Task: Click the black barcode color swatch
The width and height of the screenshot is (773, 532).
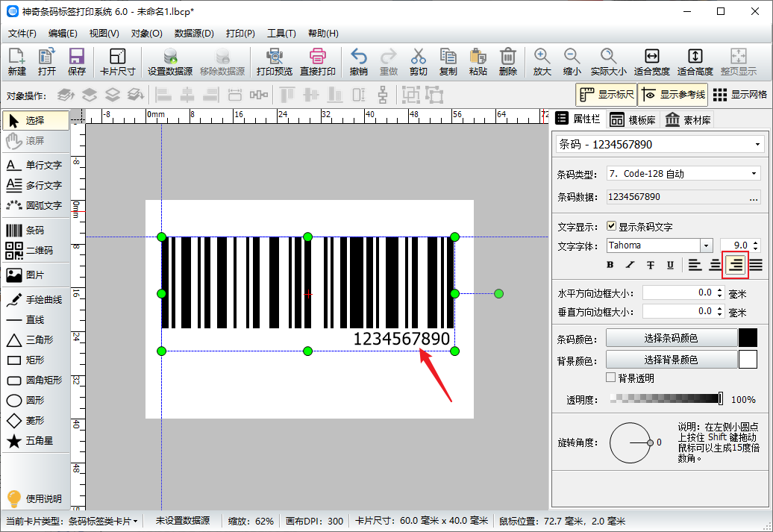Action: point(748,338)
